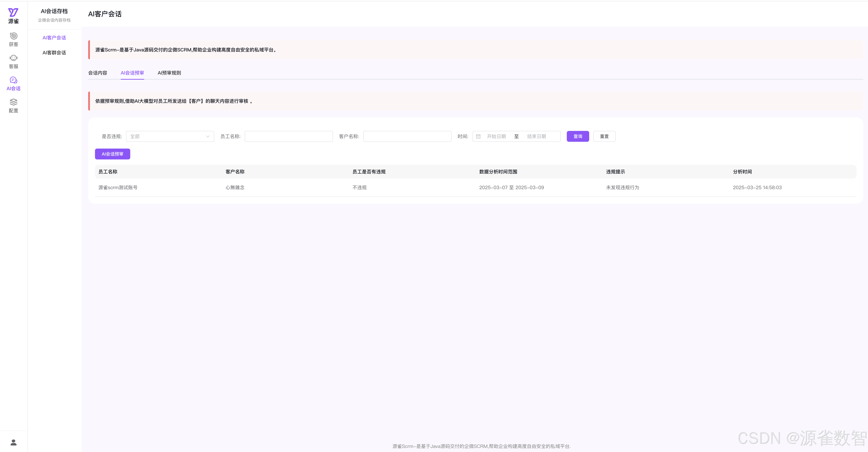Click the 是否违规 dropdown chevron arrow
The height and width of the screenshot is (452, 868).
[208, 136]
